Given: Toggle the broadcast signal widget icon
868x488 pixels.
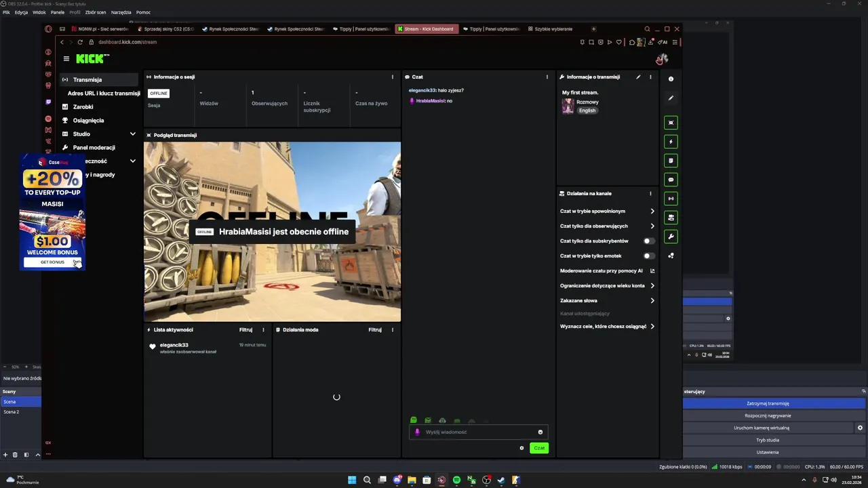Looking at the screenshot, I should (x=671, y=199).
